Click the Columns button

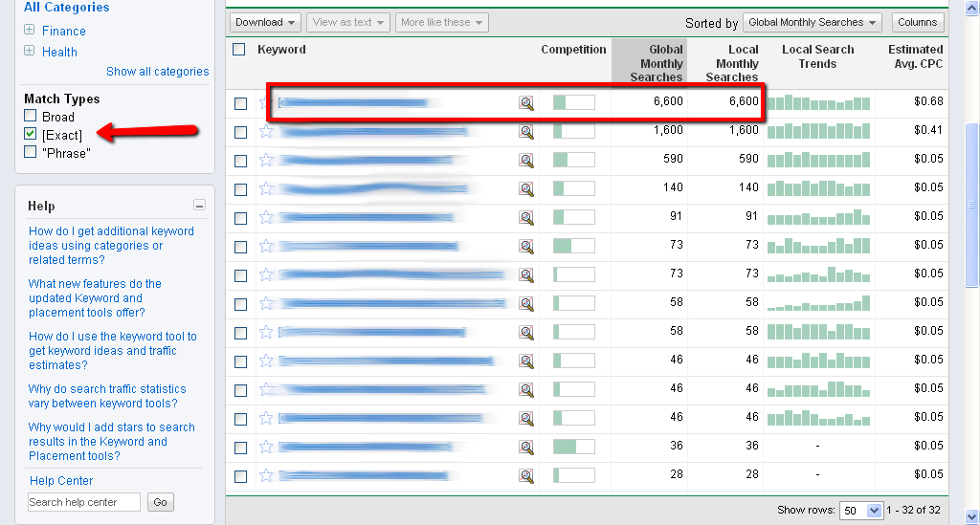pyautogui.click(x=918, y=22)
